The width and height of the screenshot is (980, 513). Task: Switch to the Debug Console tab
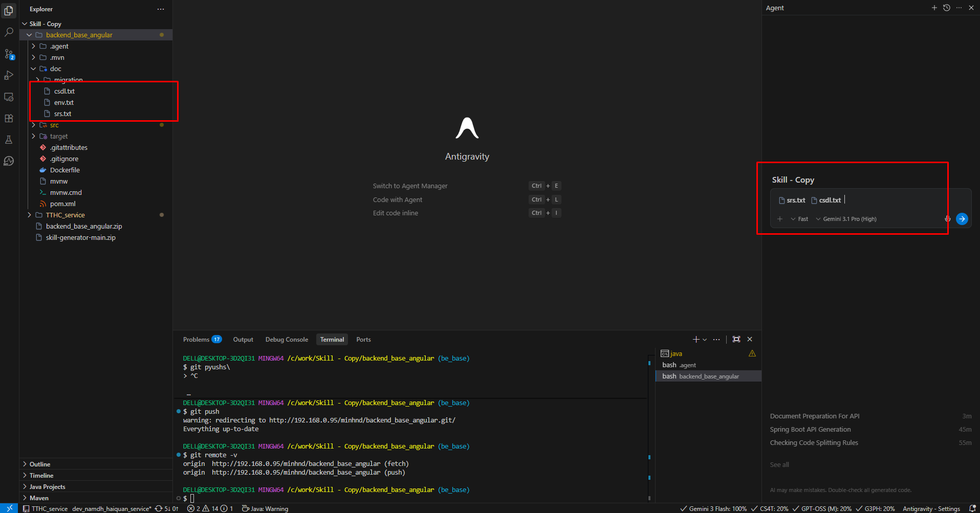287,340
